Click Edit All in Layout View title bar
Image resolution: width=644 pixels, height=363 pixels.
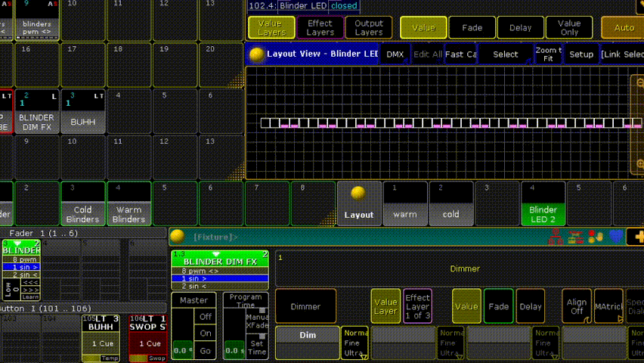tap(428, 54)
